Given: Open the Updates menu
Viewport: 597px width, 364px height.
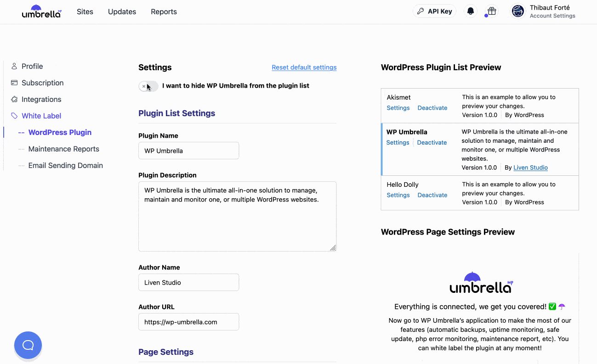Looking at the screenshot, I should point(122,11).
